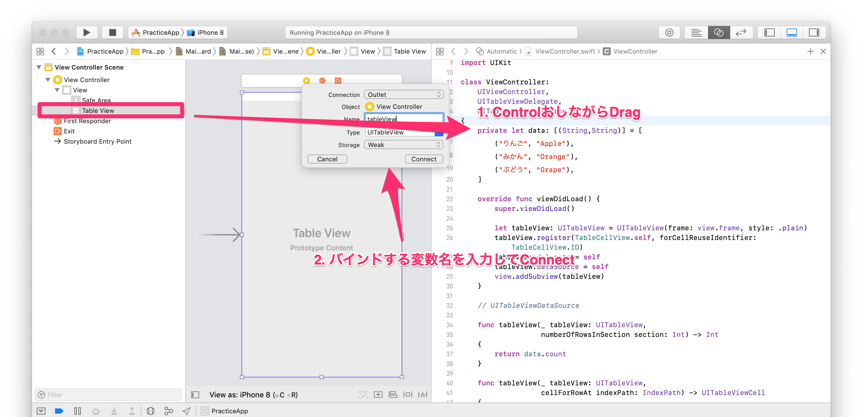Toggle the Inspectors panel visibility

click(x=814, y=33)
